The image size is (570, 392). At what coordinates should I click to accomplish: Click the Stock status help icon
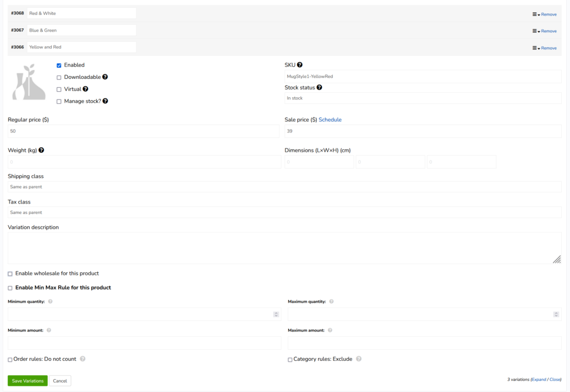(320, 87)
